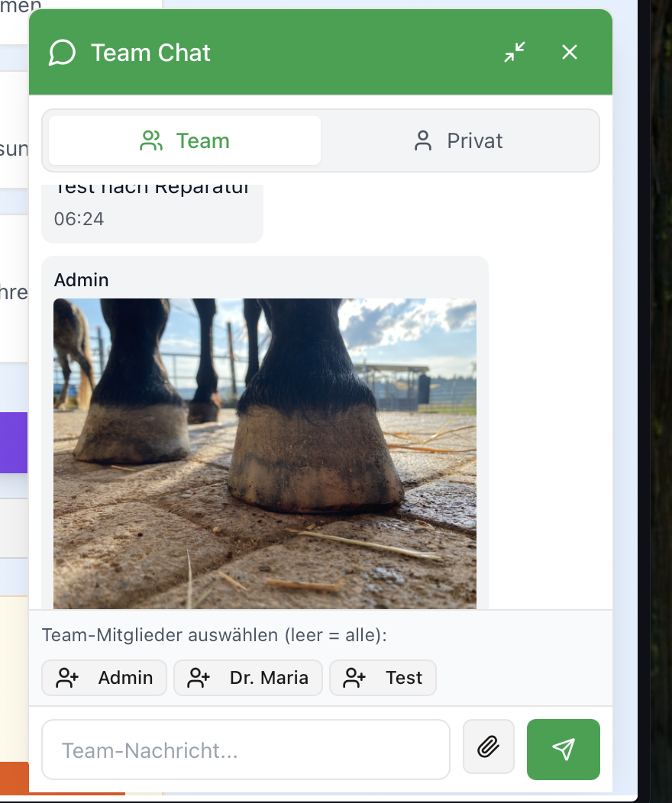Toggle Test member as message recipient
Viewport: 672px width, 803px height.
383,678
